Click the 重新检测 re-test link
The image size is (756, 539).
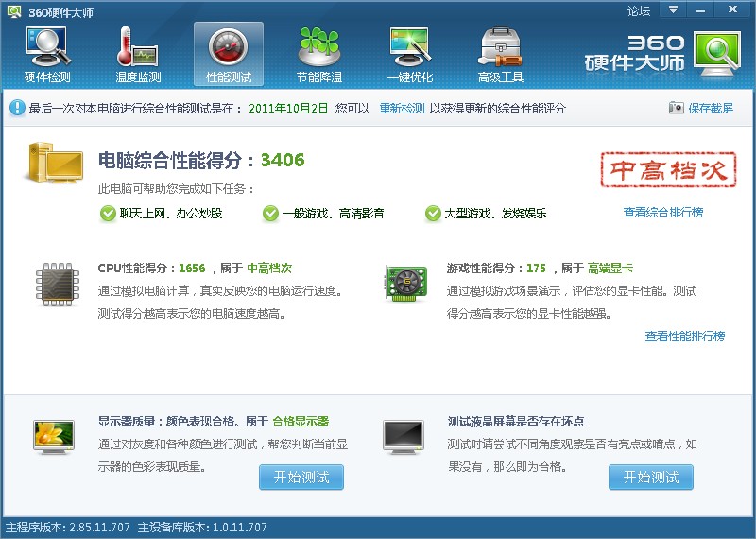pyautogui.click(x=402, y=109)
